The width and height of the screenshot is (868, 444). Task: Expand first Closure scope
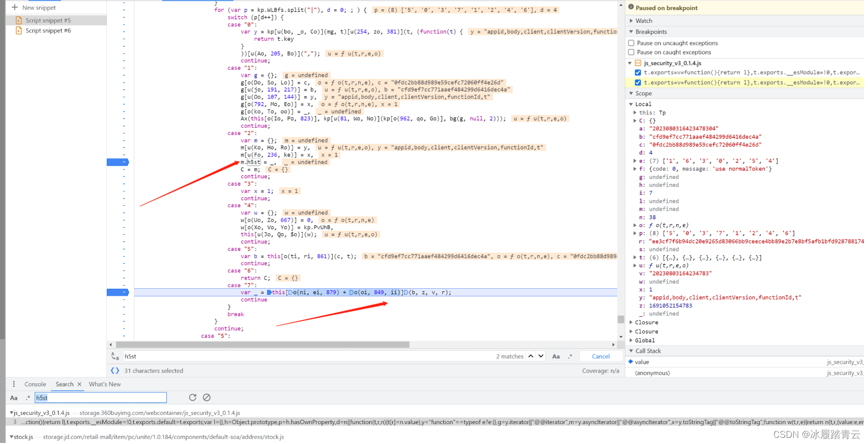pyautogui.click(x=631, y=323)
